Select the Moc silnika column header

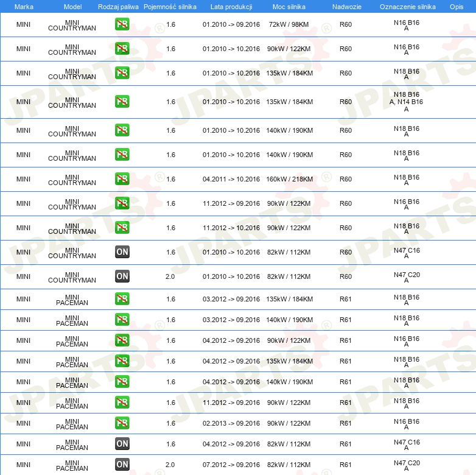289,6
